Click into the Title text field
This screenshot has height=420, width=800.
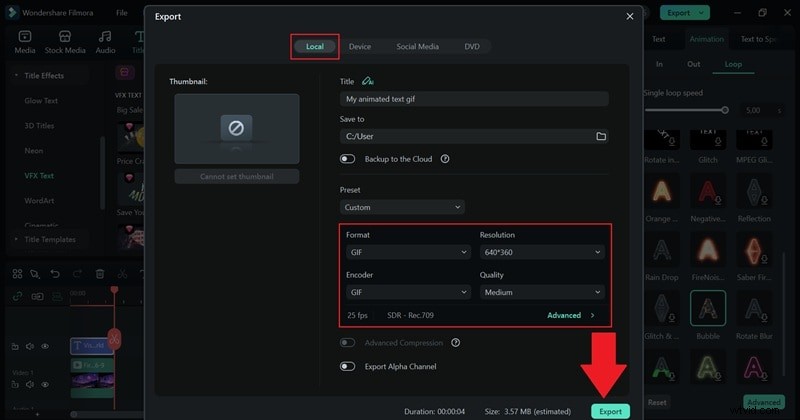[x=474, y=99]
